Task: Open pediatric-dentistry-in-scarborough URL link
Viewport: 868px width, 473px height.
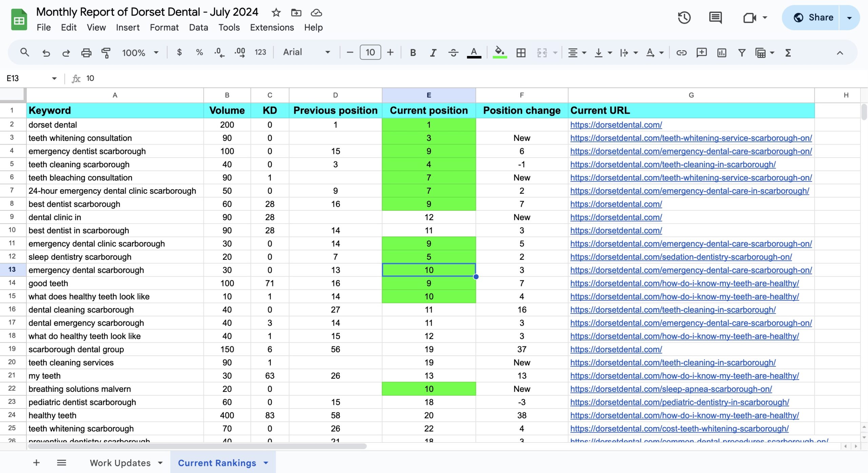Action: coord(679,402)
